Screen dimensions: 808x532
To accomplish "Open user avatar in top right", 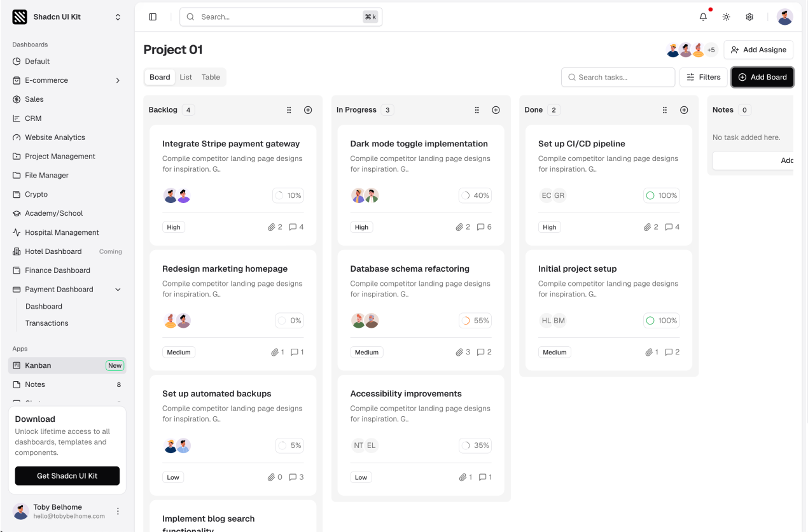I will tap(785, 17).
